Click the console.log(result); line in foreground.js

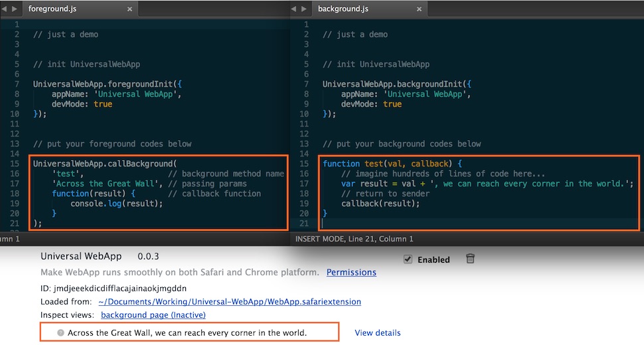pyautogui.click(x=116, y=204)
